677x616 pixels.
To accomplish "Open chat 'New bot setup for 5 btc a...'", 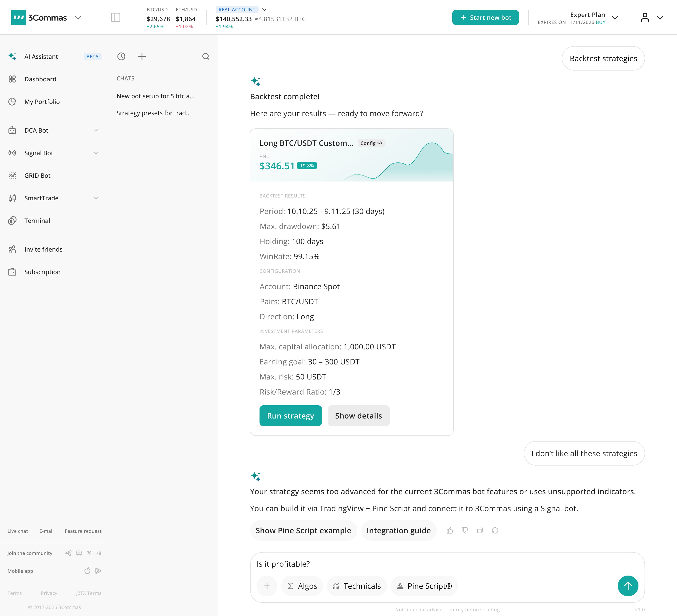I will pos(155,96).
